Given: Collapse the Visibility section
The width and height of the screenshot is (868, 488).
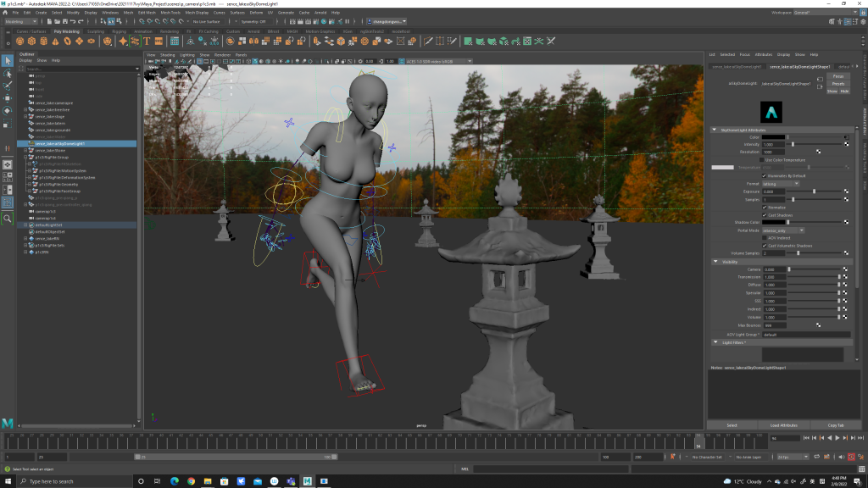Looking at the screenshot, I should 714,262.
